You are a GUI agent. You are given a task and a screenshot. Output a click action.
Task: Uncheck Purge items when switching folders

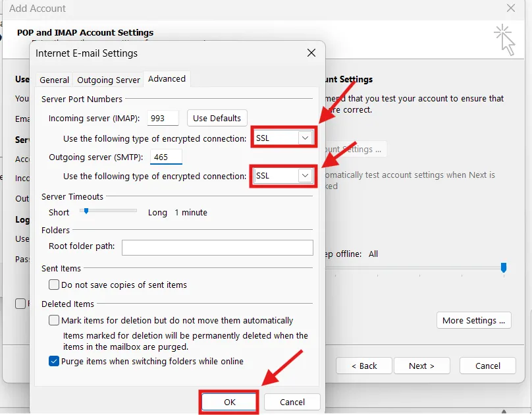[54, 361]
